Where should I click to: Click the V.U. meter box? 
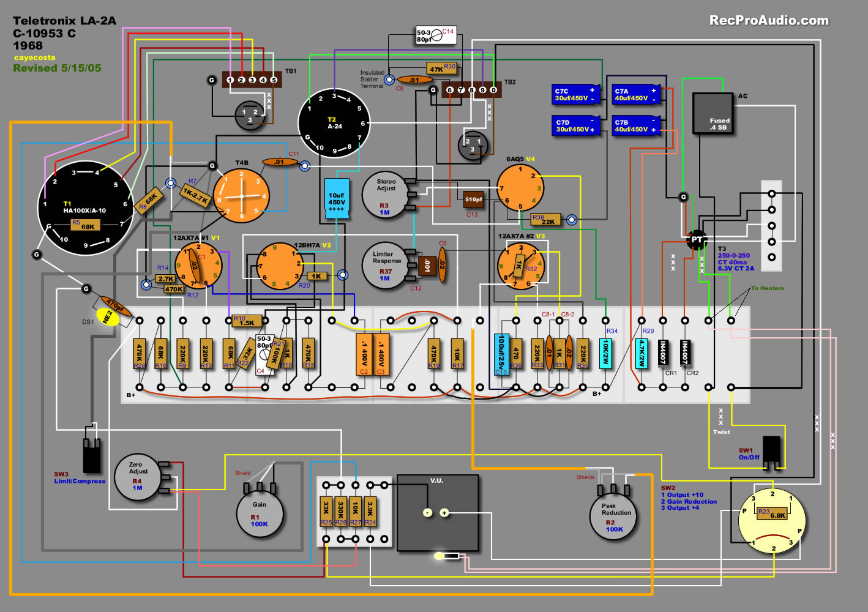point(438,513)
